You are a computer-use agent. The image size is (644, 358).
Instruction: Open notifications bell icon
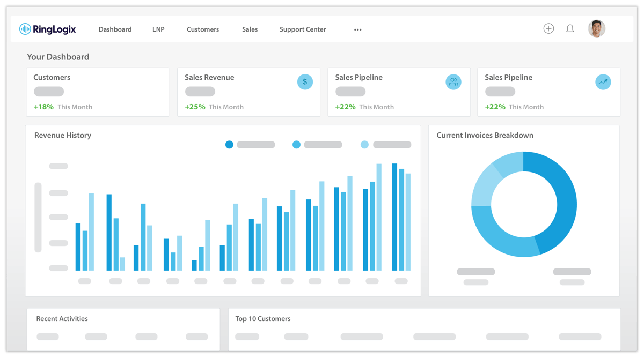(x=570, y=29)
